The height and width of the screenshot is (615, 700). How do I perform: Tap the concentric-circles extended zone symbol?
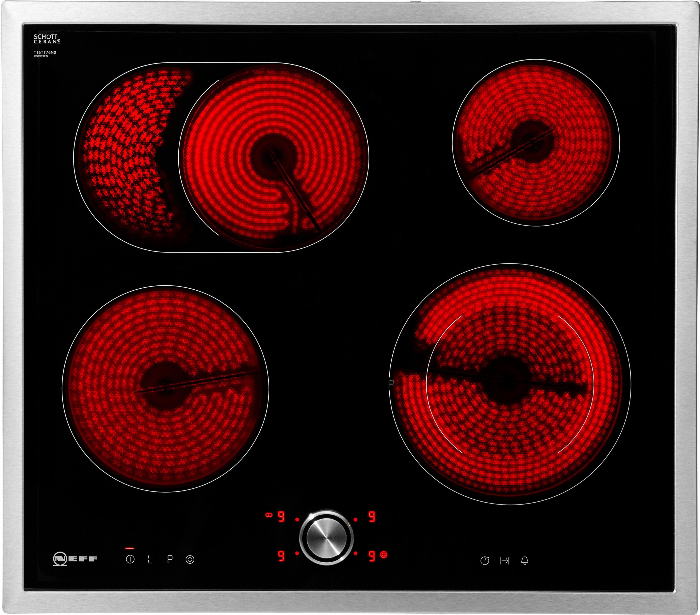190,559
